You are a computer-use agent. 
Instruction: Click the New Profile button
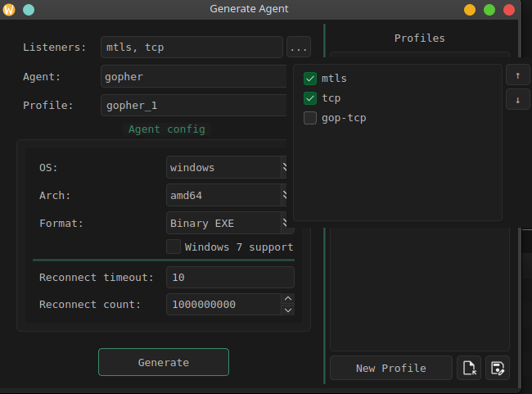[390, 368]
